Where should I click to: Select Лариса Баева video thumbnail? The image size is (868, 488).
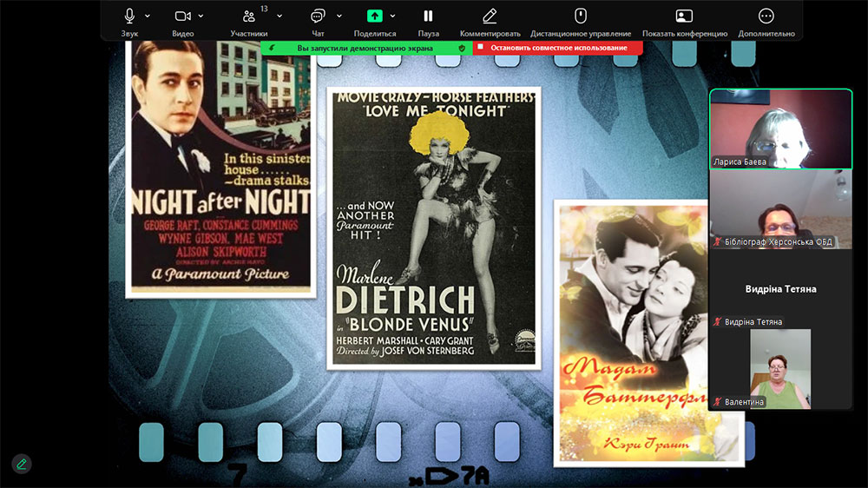780,129
